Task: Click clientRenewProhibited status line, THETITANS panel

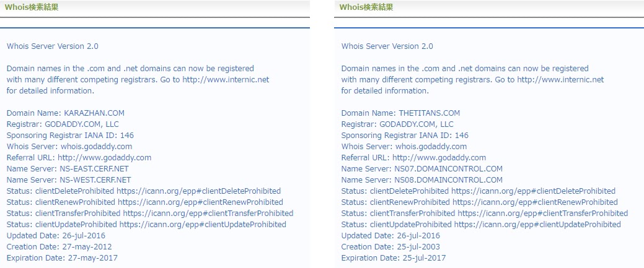Action: coord(480,202)
